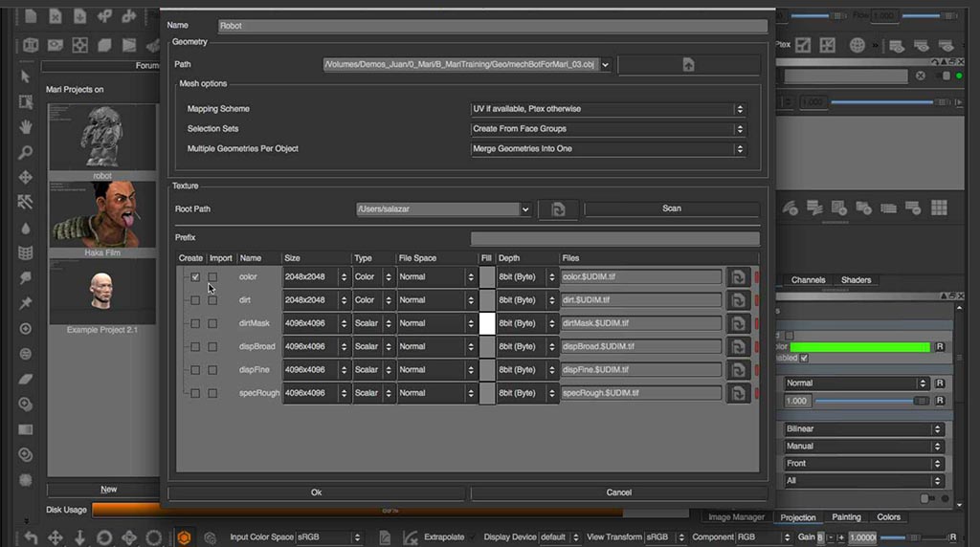This screenshot has width=980, height=547.
Task: Open the Colors tab
Action: coord(888,517)
